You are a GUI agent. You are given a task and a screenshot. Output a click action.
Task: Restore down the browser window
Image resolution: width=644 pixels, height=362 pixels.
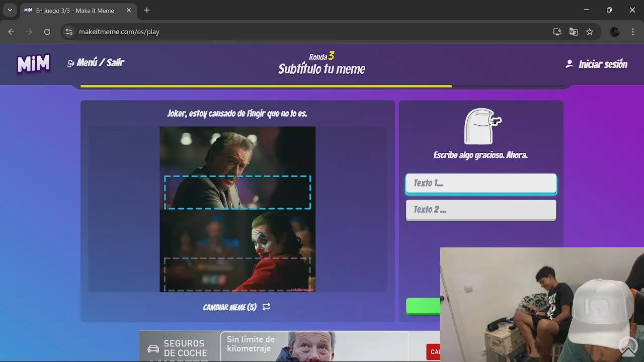pyautogui.click(x=609, y=10)
